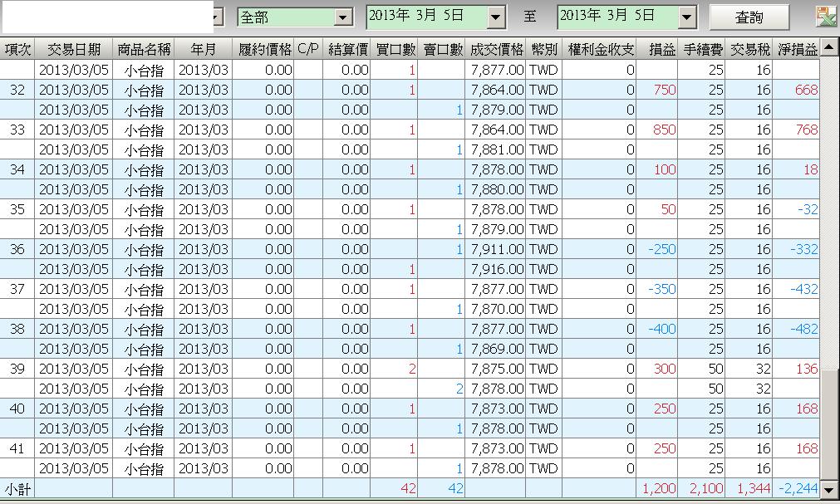Click loss value -400 in row 38

pyautogui.click(x=661, y=329)
